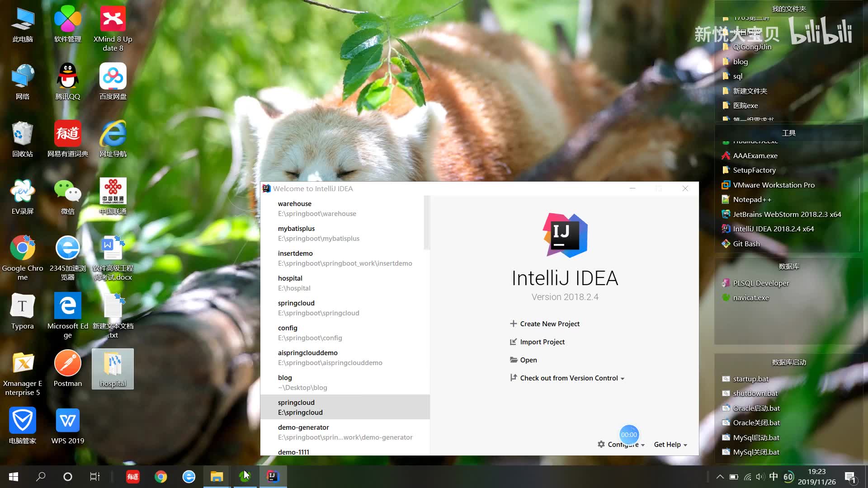Open aispringclouddemo project entry
The height and width of the screenshot is (488, 868).
[x=345, y=357]
